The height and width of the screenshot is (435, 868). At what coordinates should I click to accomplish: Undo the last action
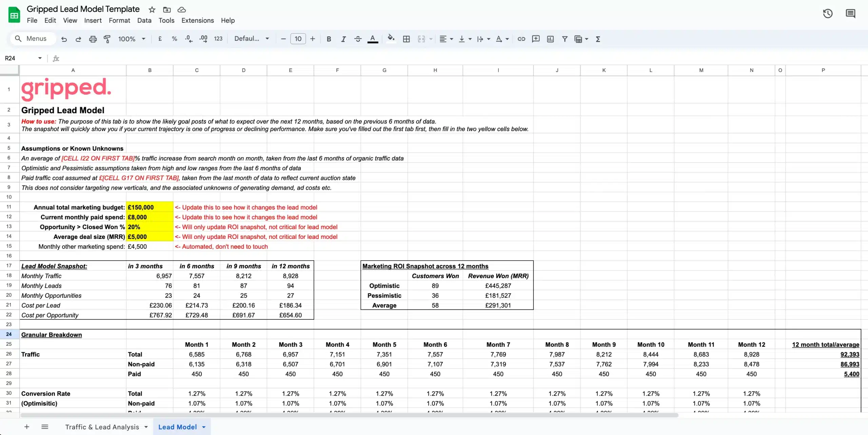click(64, 39)
